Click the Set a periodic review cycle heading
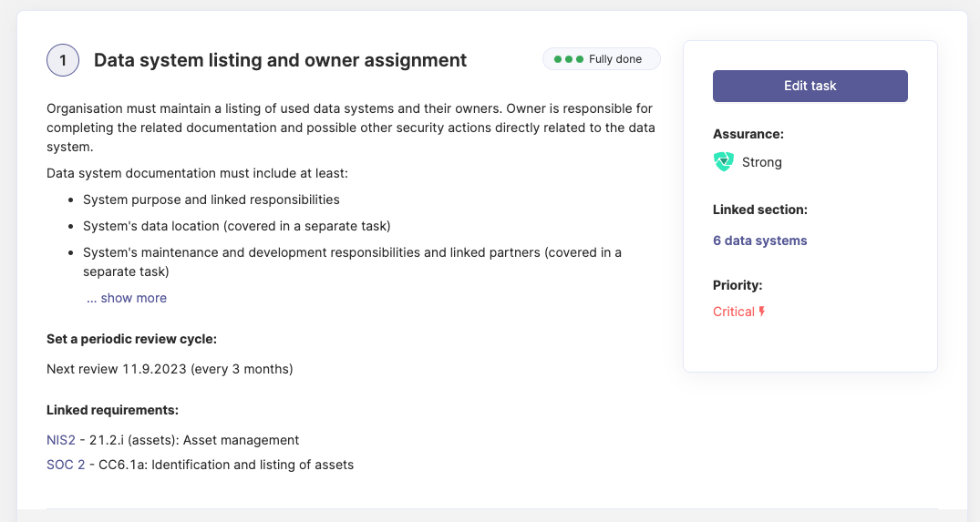The width and height of the screenshot is (980, 522). coord(131,339)
